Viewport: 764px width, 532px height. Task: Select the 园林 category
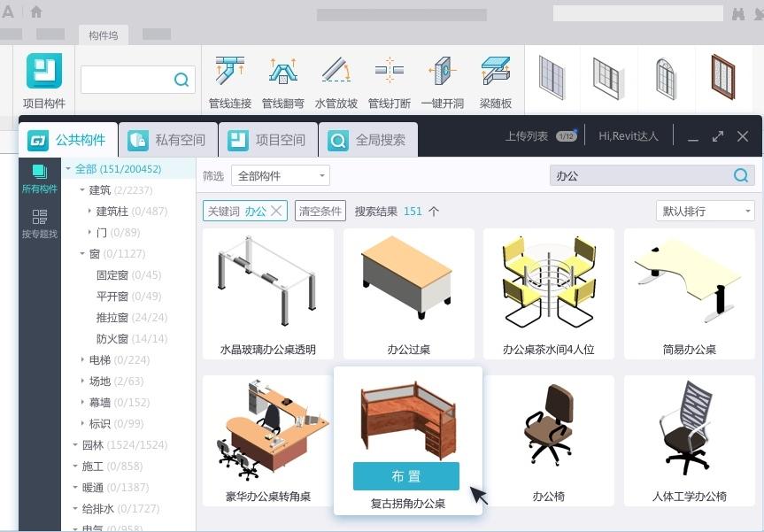pos(124,444)
